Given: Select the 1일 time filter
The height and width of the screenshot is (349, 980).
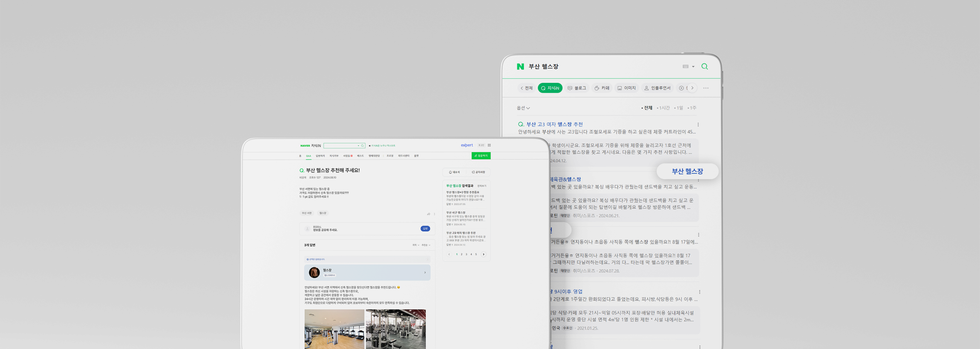Looking at the screenshot, I should coord(679,108).
